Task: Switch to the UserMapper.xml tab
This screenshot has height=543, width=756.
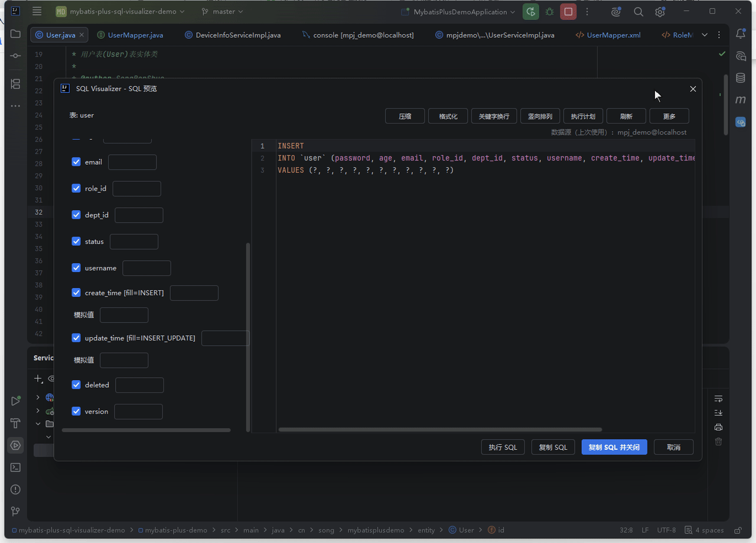Action: (608, 35)
